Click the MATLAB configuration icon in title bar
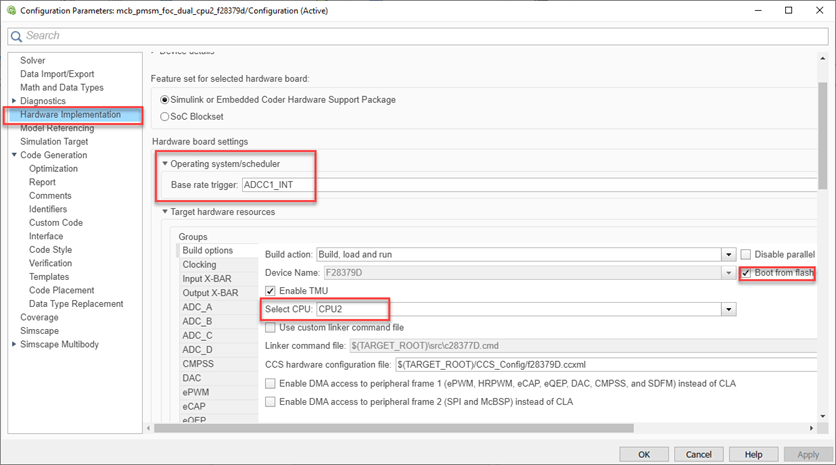The height and width of the screenshot is (465, 836). tap(11, 10)
